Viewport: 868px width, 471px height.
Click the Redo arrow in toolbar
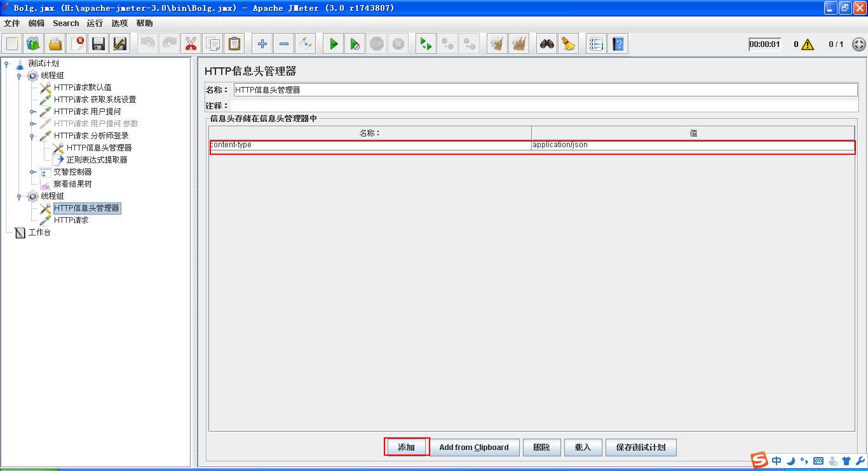[170, 44]
